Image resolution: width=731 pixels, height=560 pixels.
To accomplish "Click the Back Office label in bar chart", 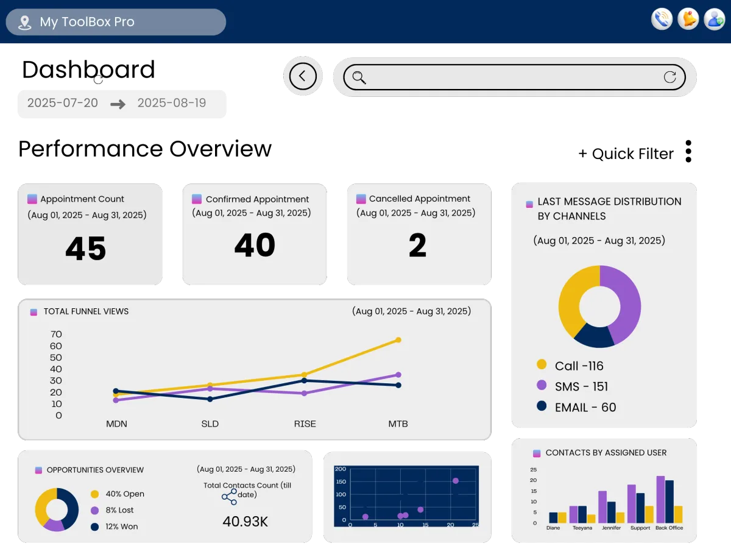I will pyautogui.click(x=669, y=528).
